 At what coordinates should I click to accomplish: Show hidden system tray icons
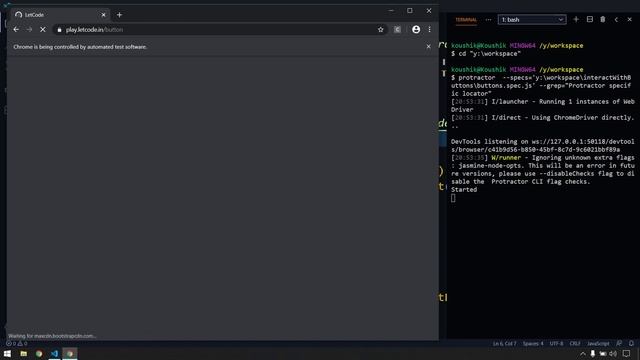tap(582, 353)
